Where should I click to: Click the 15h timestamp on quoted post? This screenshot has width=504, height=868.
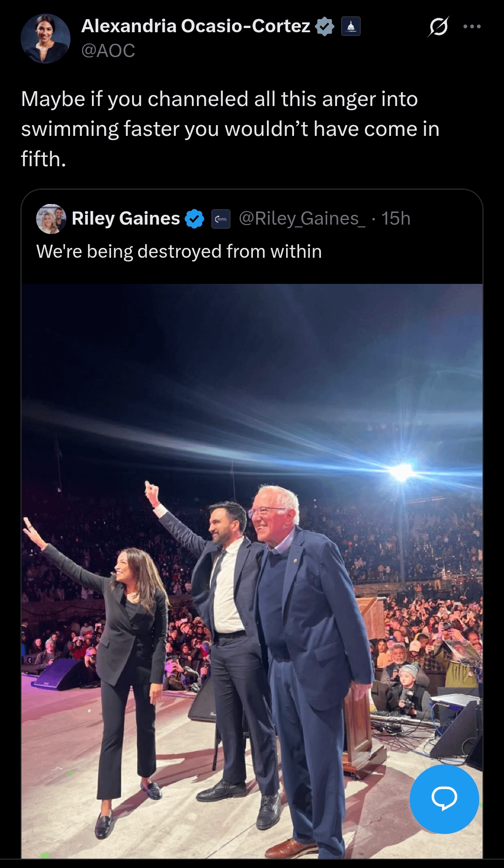(396, 219)
